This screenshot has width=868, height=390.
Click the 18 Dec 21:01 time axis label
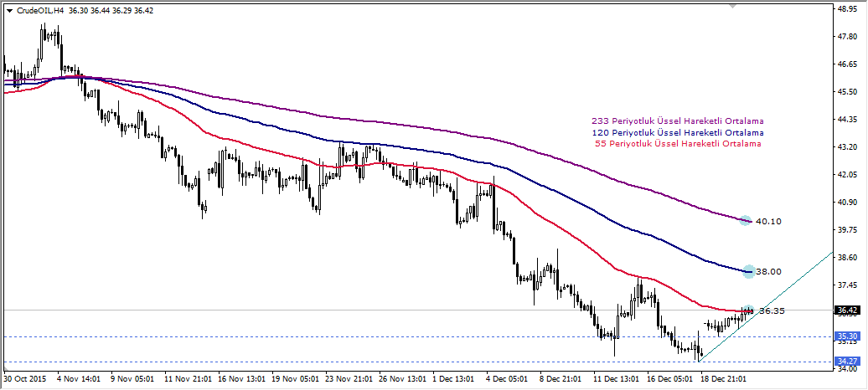point(726,378)
